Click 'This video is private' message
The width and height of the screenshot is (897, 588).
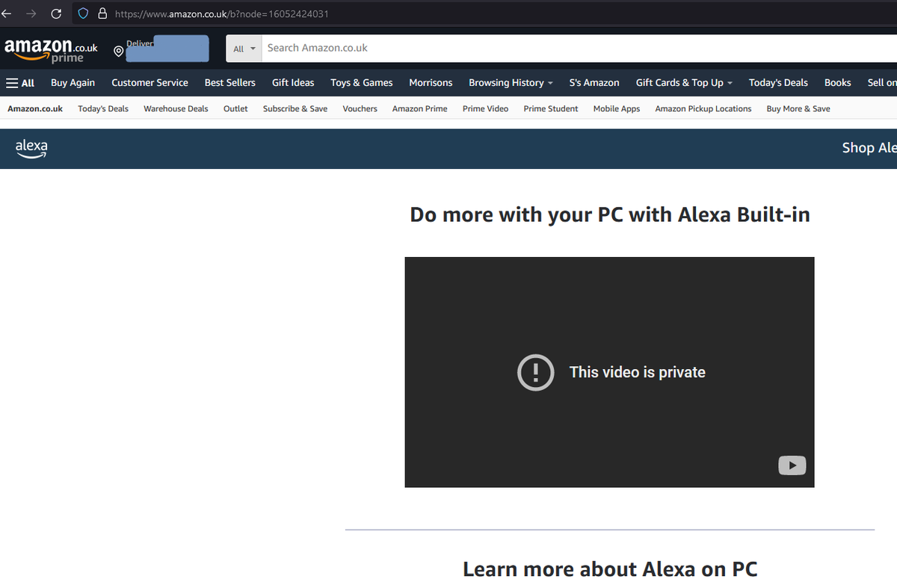click(x=638, y=372)
